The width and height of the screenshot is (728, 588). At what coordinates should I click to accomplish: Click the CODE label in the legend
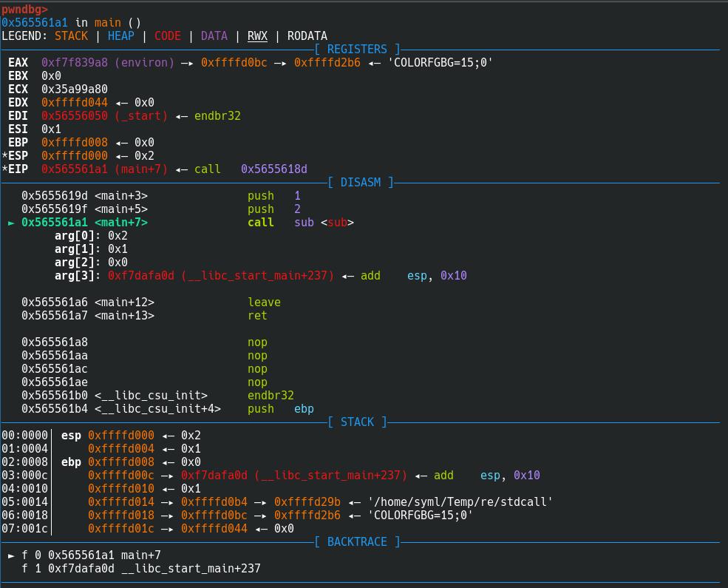point(167,36)
